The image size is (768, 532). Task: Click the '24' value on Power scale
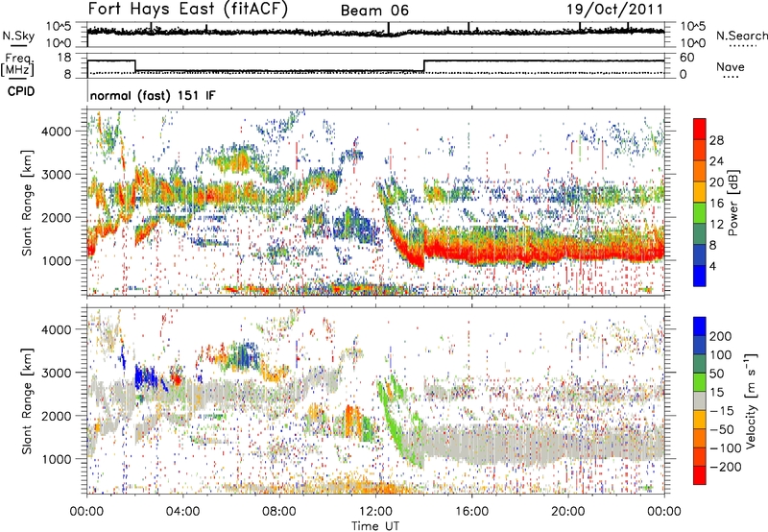point(716,161)
